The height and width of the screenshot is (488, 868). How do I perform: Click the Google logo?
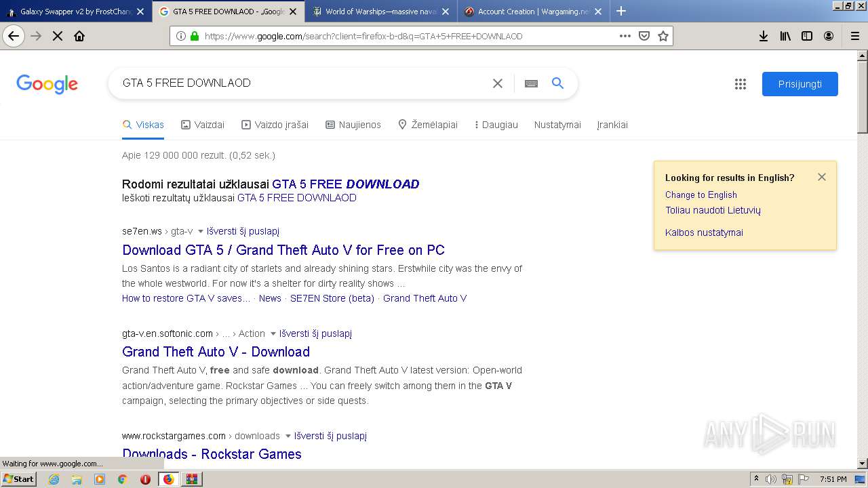tap(47, 84)
